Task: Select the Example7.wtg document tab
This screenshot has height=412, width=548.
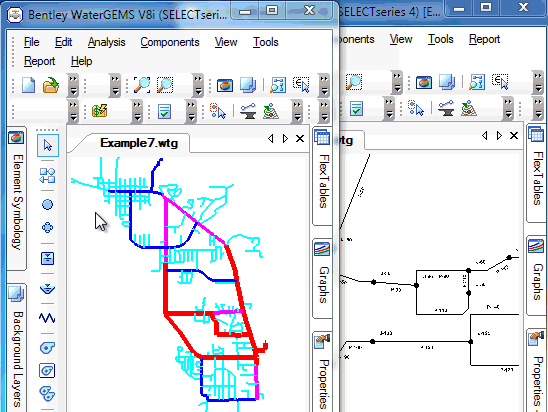Action: pos(139,143)
